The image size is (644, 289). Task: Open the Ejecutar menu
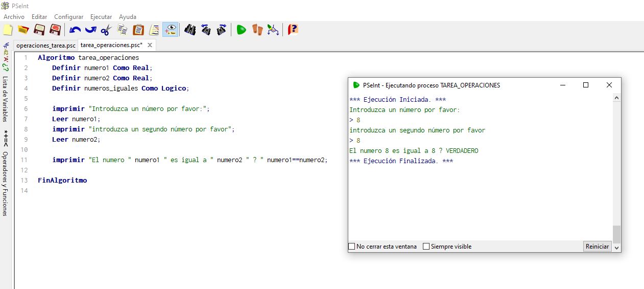101,17
